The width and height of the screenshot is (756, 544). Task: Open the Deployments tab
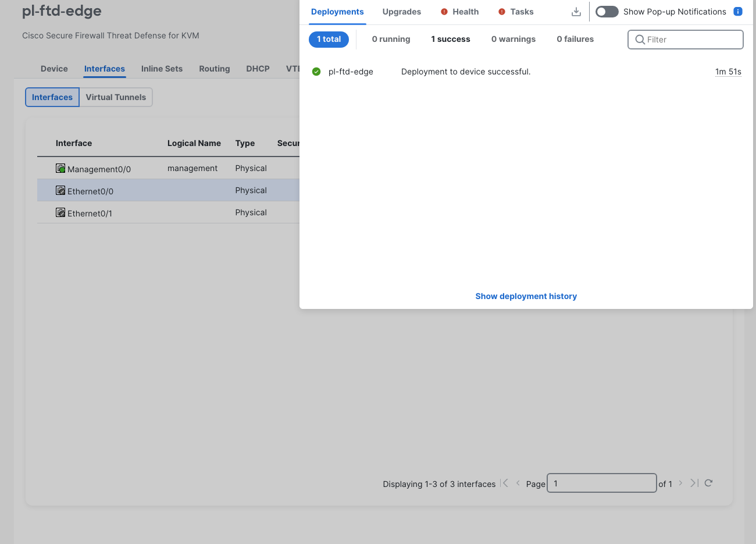[337, 12]
